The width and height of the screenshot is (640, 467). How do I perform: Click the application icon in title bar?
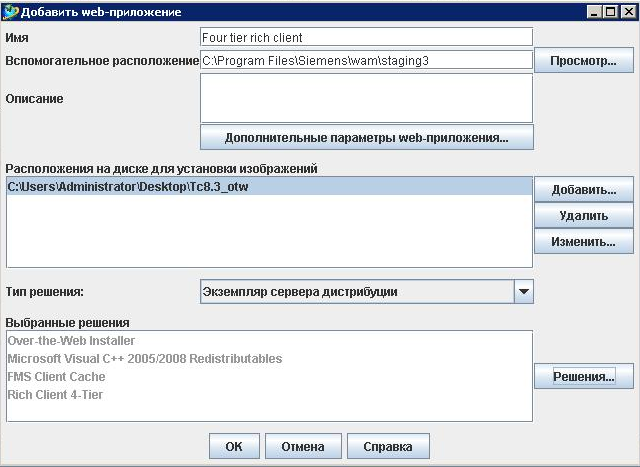(x=10, y=12)
